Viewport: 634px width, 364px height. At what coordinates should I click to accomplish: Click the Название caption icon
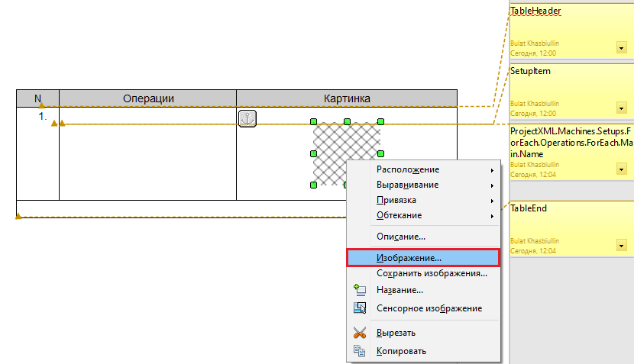360,290
